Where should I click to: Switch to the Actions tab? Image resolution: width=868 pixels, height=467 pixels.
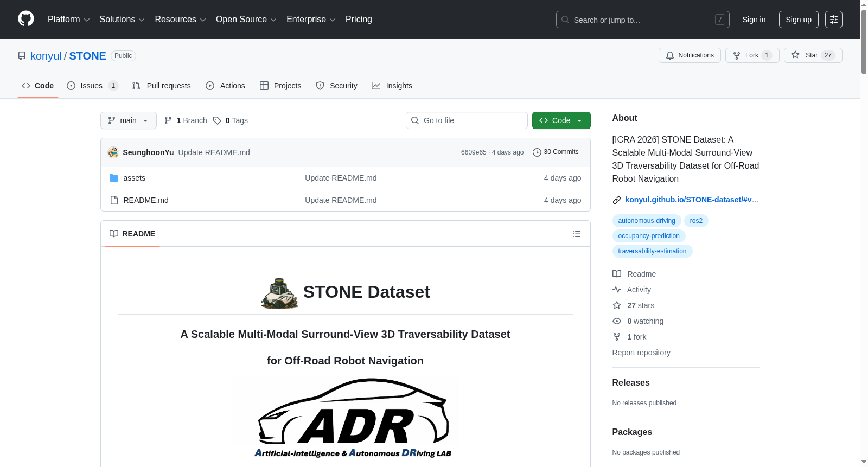point(226,86)
